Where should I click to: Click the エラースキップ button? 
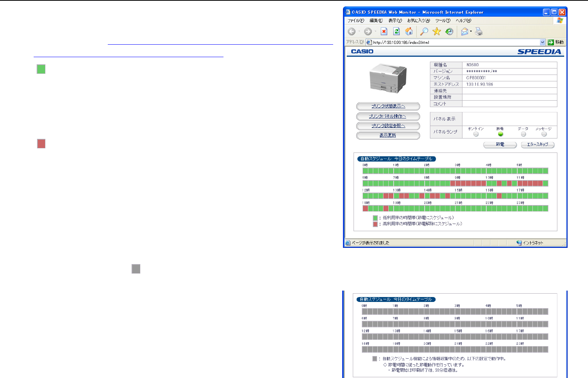(538, 145)
